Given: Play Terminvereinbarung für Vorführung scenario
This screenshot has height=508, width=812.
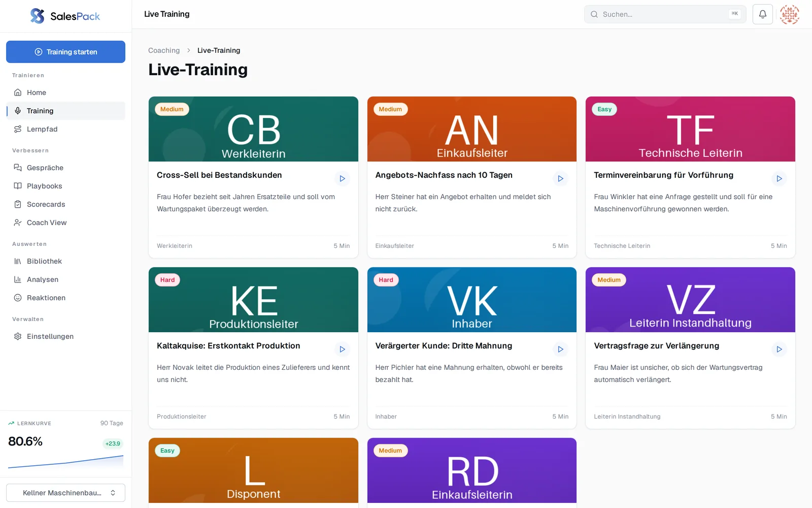Looking at the screenshot, I should (x=779, y=178).
